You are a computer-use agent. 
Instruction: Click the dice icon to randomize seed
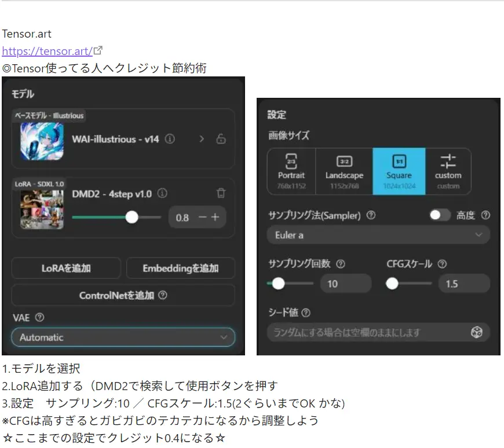pyautogui.click(x=476, y=332)
